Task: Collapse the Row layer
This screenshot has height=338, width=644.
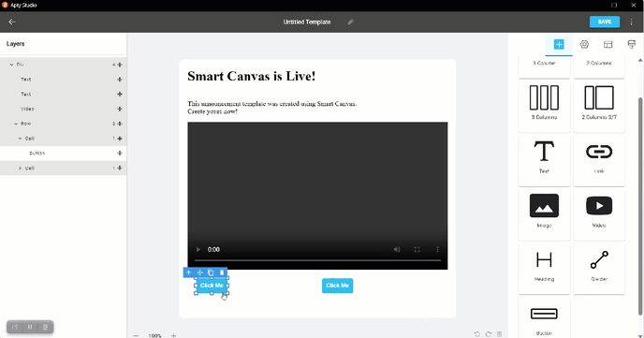Action: [x=16, y=124]
